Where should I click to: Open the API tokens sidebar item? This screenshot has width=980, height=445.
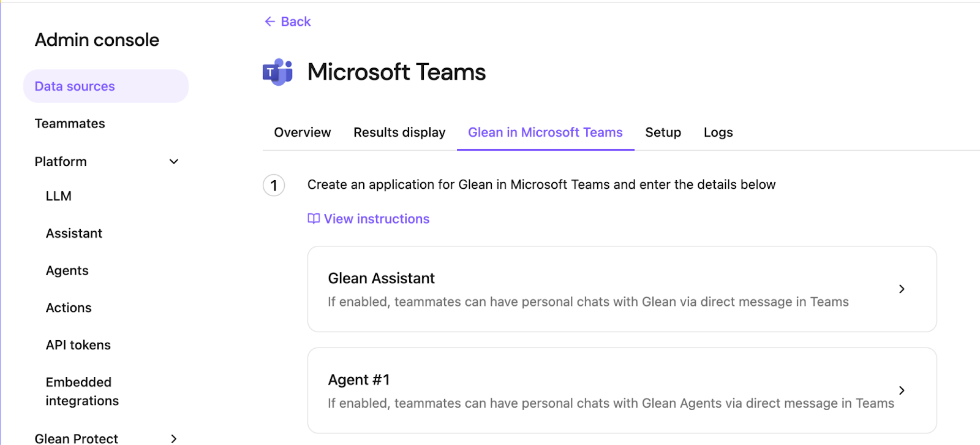78,345
